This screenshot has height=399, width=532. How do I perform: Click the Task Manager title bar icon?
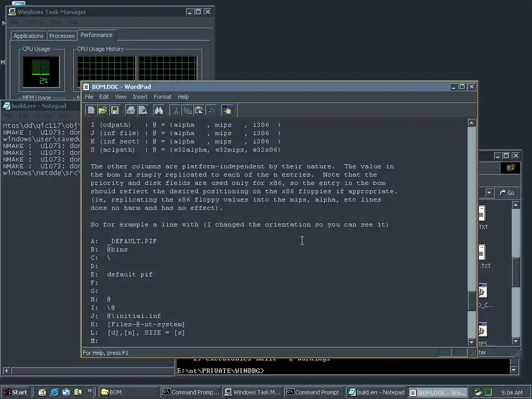tap(12, 12)
